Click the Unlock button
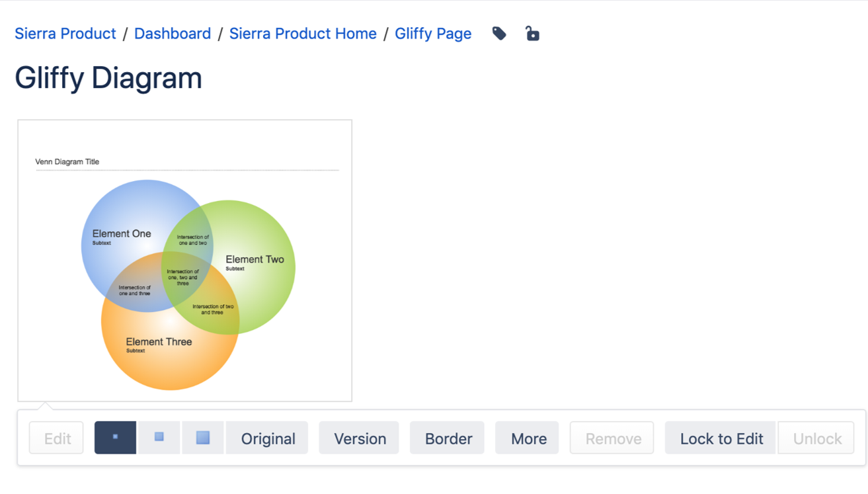868x494 pixels. [x=816, y=438]
